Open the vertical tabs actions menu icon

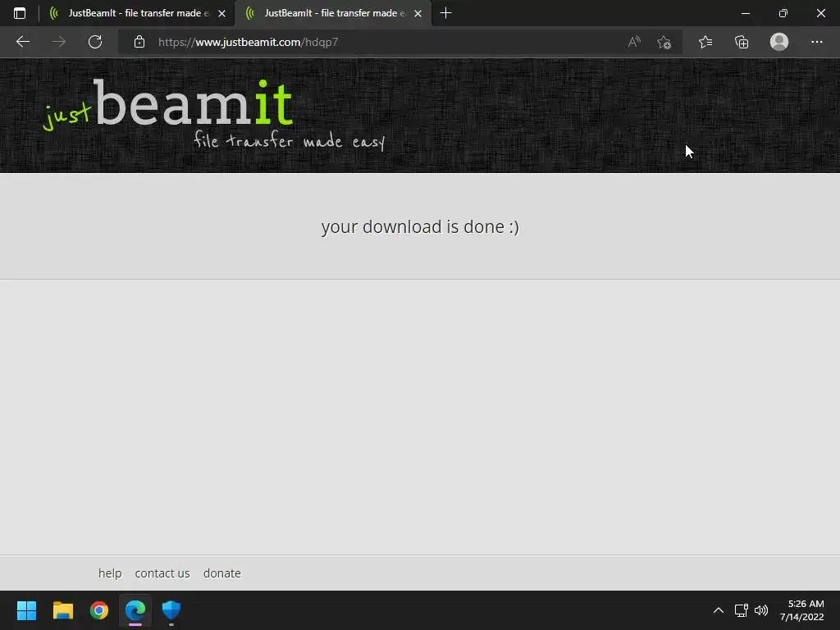pos(20,13)
